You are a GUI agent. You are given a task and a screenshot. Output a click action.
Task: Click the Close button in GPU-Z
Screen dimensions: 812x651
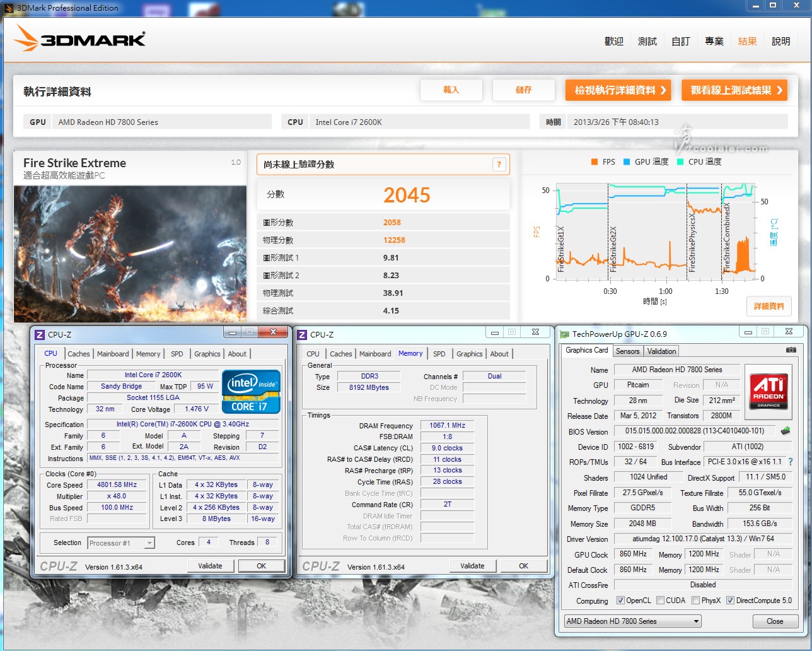(x=775, y=621)
